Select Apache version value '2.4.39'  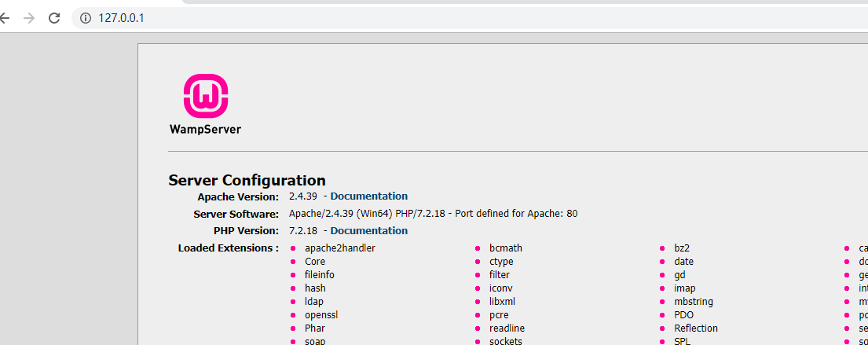[302, 196]
